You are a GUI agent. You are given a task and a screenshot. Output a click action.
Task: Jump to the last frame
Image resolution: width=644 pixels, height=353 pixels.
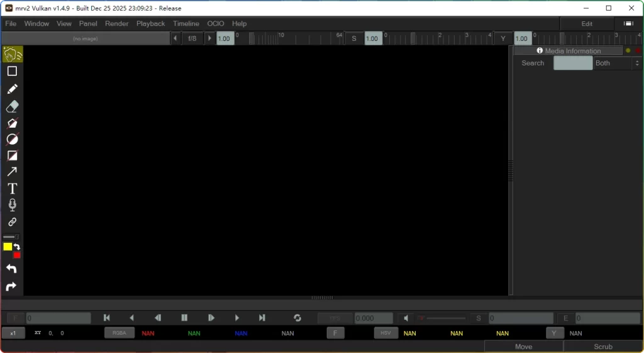[x=262, y=318]
